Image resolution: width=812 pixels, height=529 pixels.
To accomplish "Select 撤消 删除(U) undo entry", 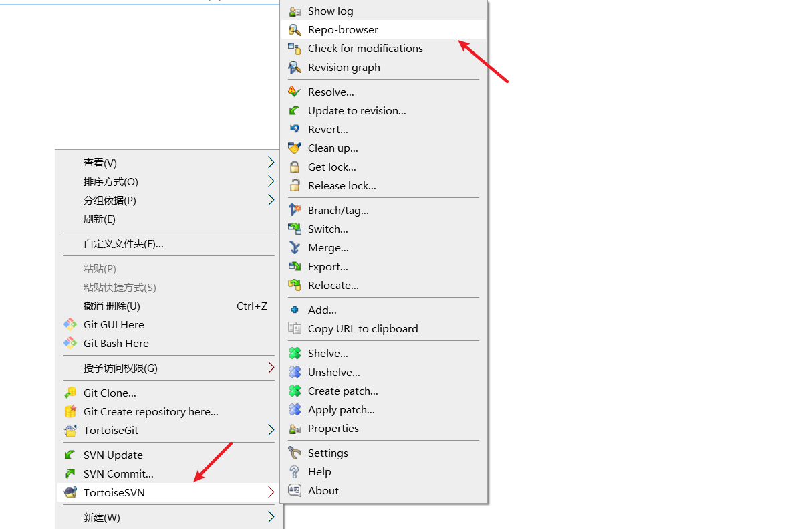I will click(x=112, y=306).
